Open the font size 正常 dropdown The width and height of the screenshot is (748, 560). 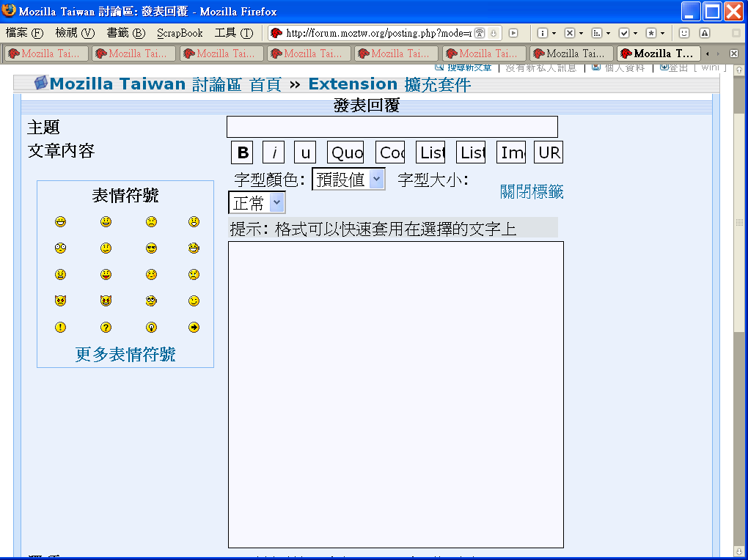tap(257, 203)
